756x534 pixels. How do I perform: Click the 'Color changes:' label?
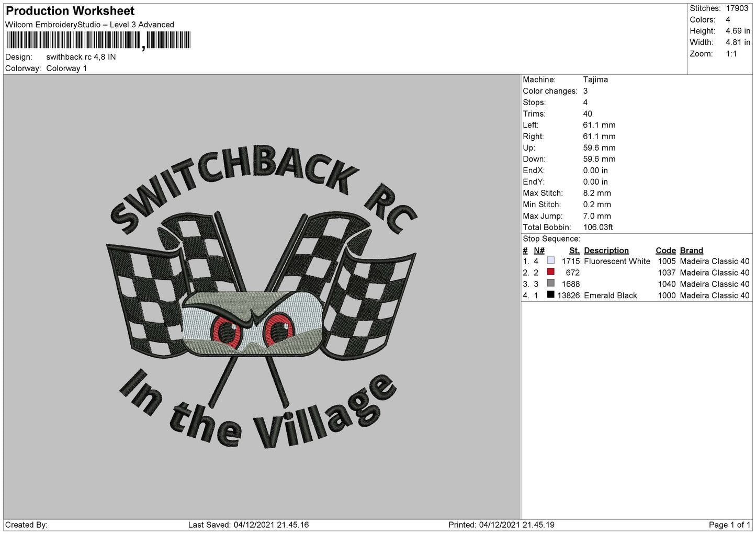[550, 91]
